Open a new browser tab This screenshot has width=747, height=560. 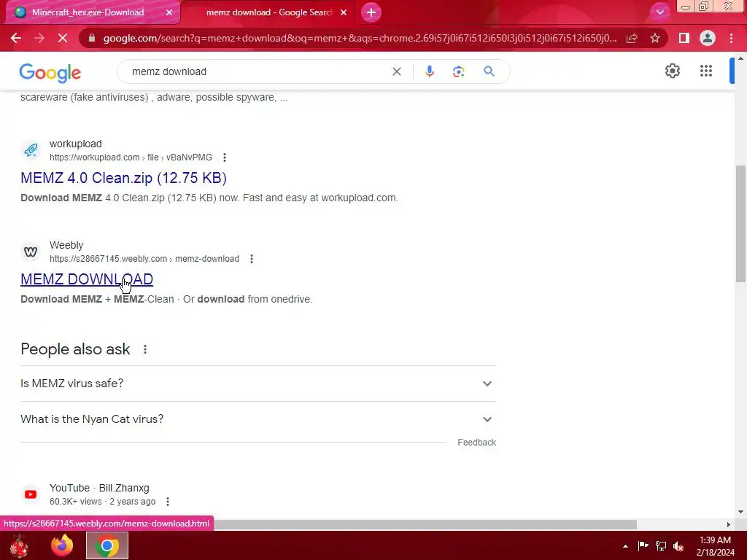click(371, 12)
